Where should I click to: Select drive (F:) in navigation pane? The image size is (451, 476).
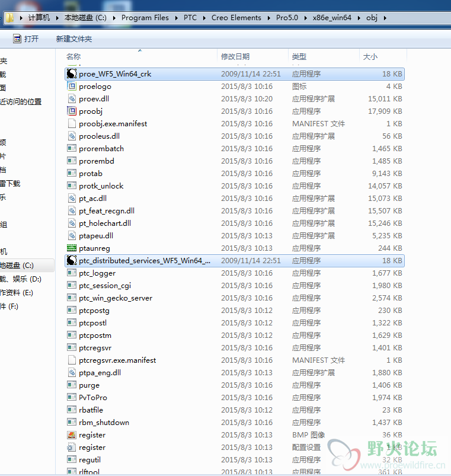[9, 306]
